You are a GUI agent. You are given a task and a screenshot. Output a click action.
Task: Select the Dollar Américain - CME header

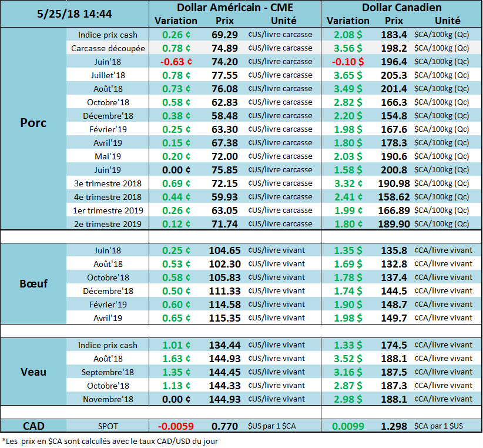pyautogui.click(x=234, y=8)
